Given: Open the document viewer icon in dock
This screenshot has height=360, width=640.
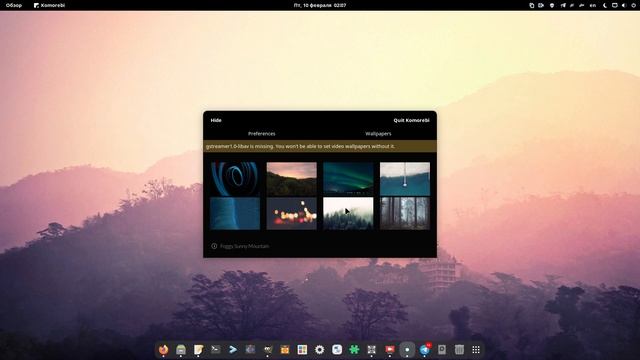Looking at the screenshot, I should 442,349.
